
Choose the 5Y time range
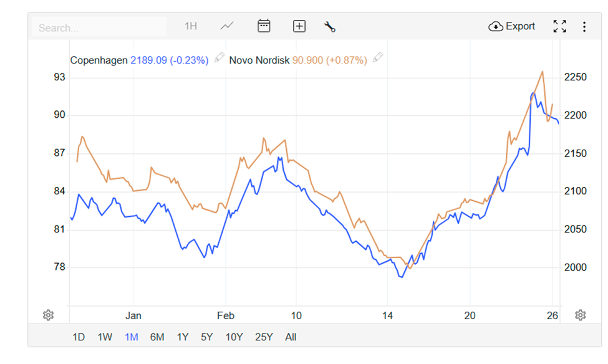[x=206, y=337]
